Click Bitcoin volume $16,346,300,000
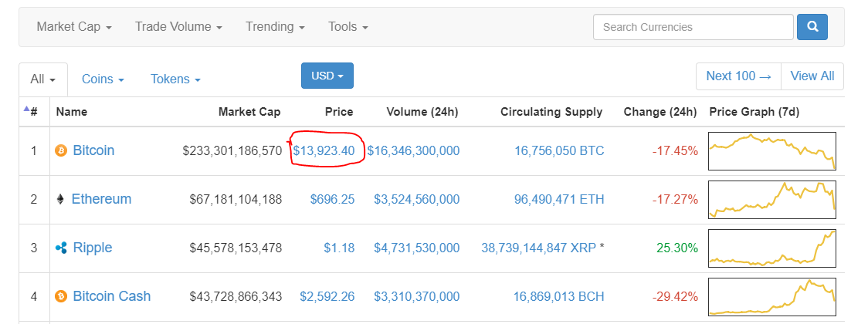Viewport: 868px width, 324px height. tap(413, 150)
